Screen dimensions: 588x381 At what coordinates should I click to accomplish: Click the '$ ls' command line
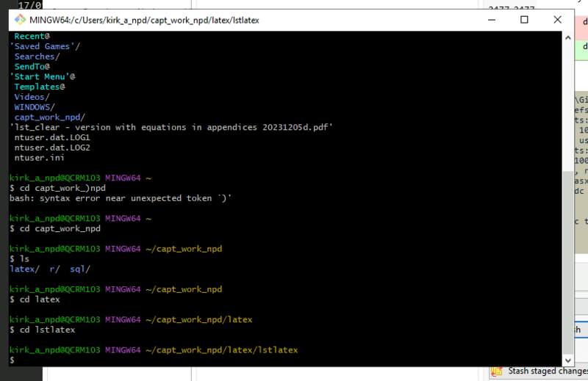[x=20, y=259]
